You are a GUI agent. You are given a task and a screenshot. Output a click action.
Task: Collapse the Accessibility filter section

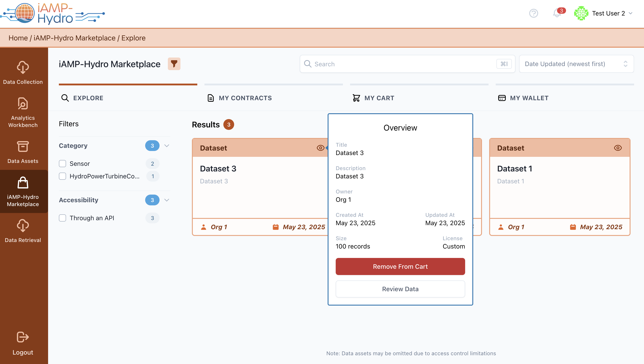coord(167,200)
